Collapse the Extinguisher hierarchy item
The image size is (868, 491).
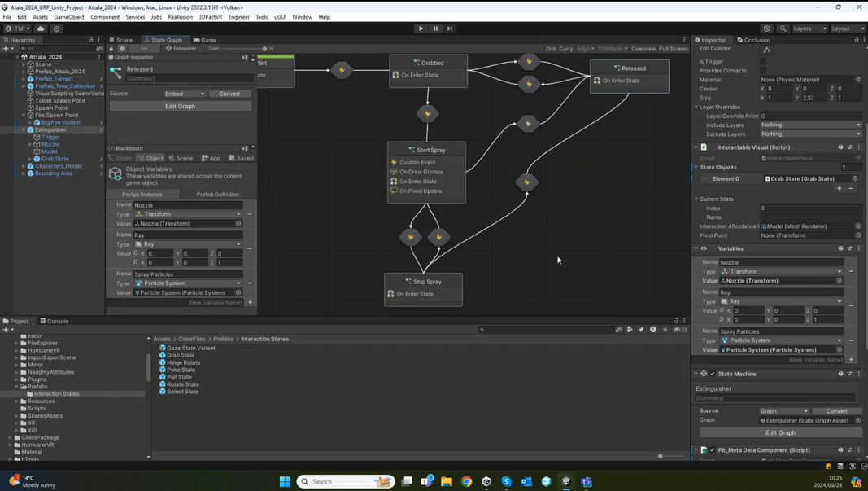(24, 129)
